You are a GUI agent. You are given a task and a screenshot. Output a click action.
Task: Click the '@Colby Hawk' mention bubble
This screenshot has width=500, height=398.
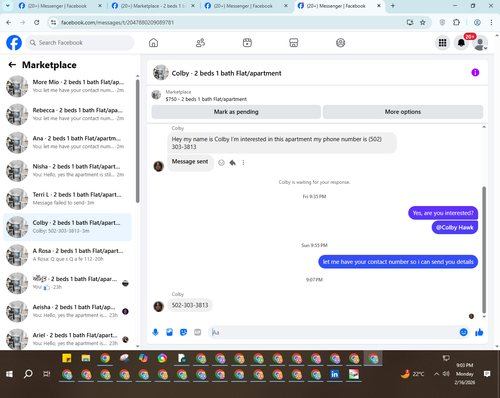point(455,227)
